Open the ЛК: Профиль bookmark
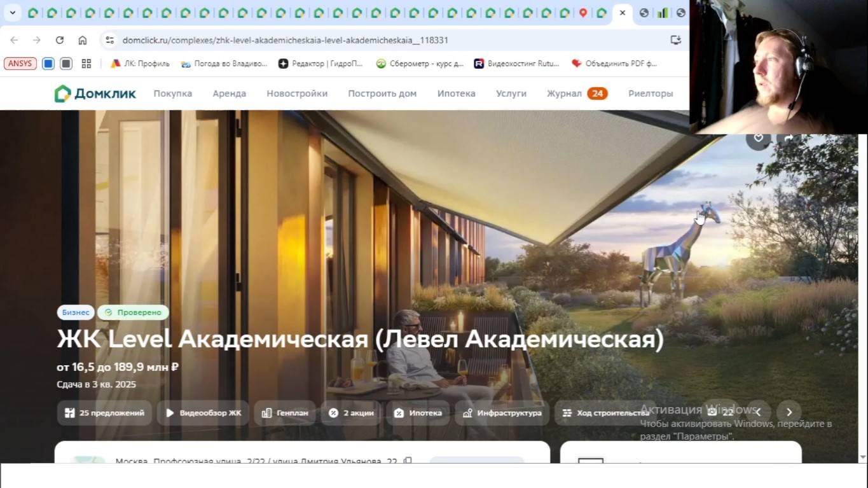Screen dimensions: 868x488 [141, 64]
